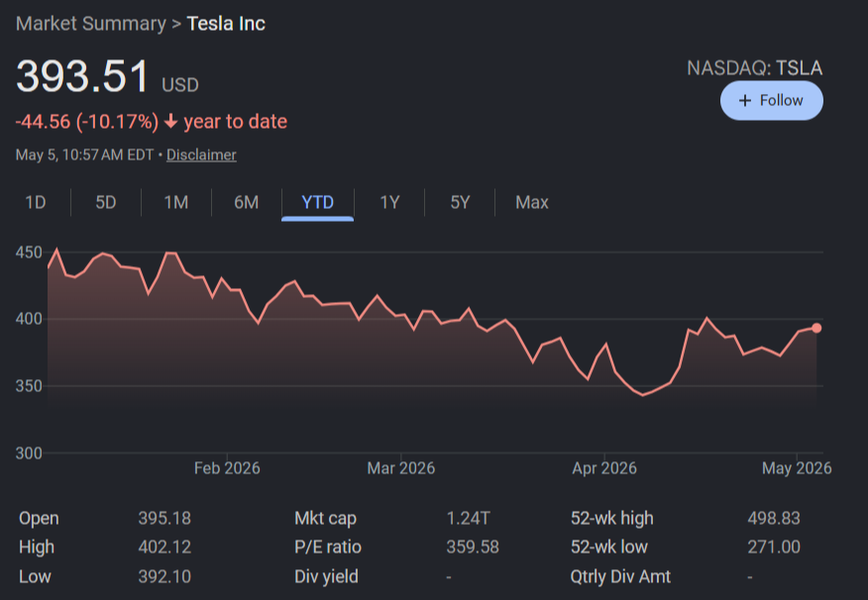
Task: Switch to the 6M chart range
Action: tap(247, 202)
